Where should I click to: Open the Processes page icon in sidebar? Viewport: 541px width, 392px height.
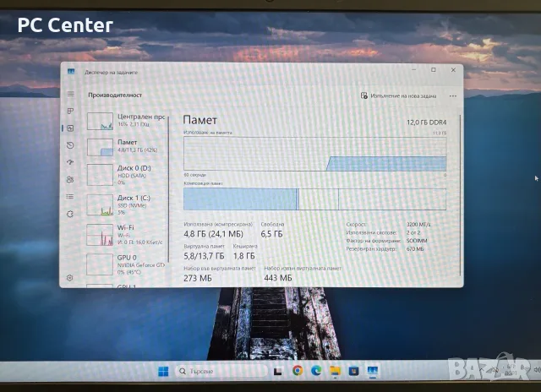tap(70, 111)
